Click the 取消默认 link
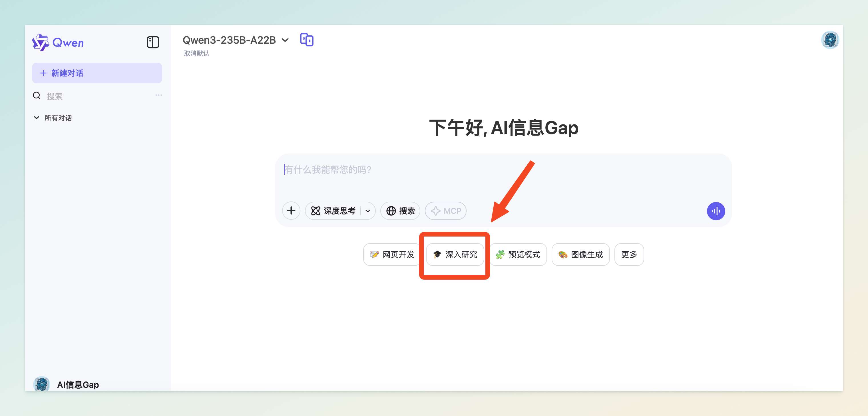This screenshot has height=416, width=868. 196,54
